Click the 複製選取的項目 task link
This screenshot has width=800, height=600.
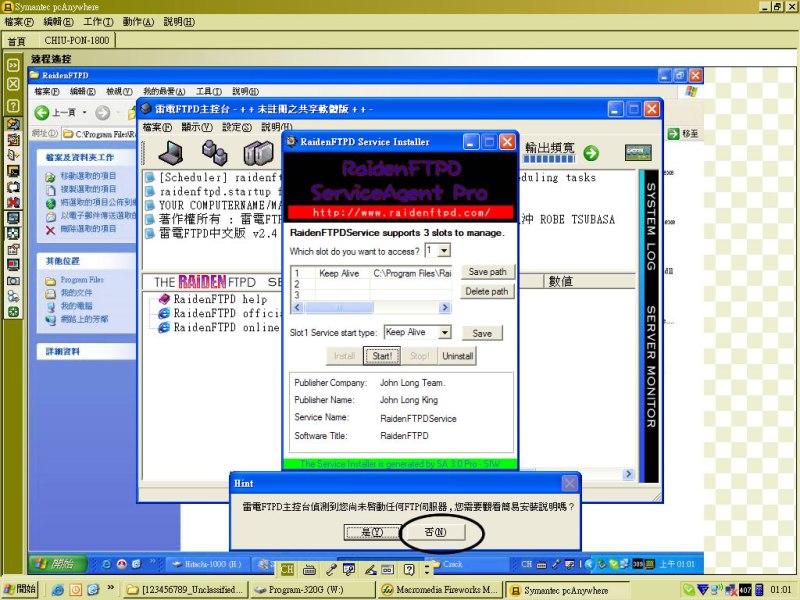click(88, 189)
